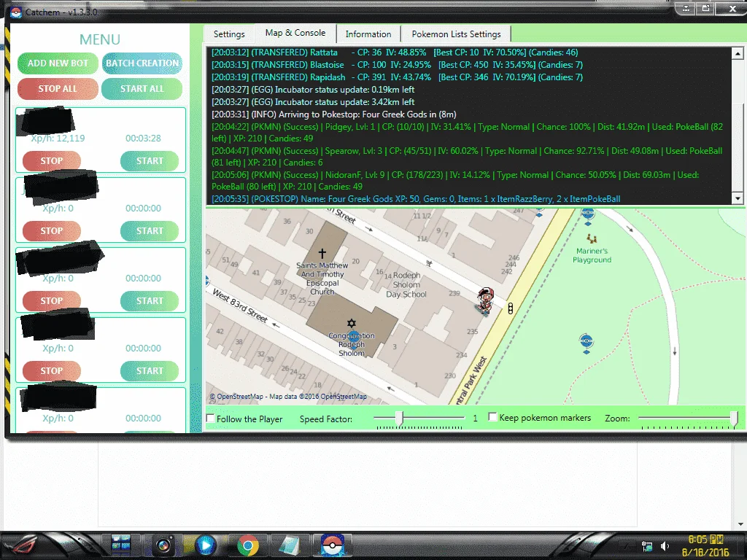
Task: Click the "Rodeph Sholom Day School" map label
Action: [x=406, y=285]
